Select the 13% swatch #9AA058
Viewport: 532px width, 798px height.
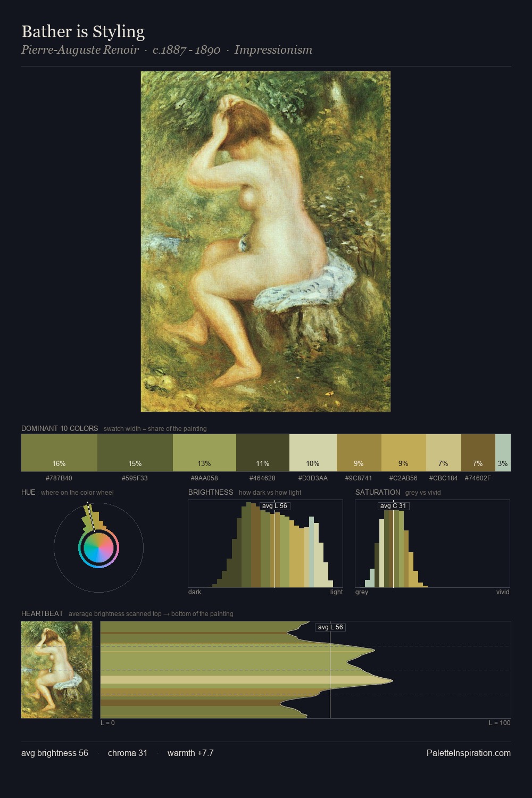pyautogui.click(x=204, y=453)
